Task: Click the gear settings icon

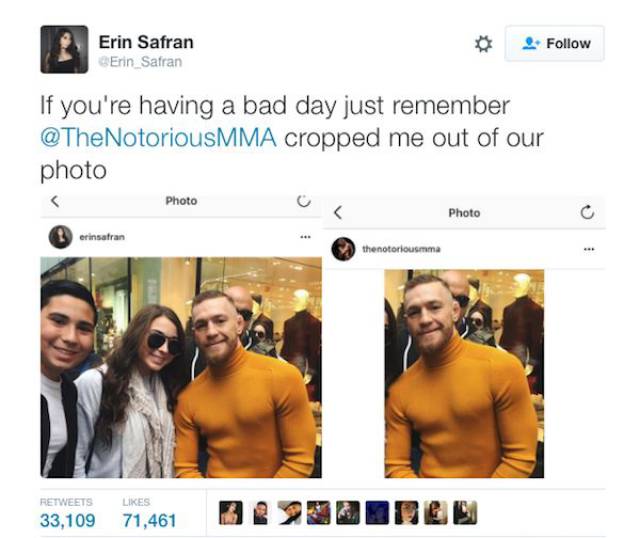Action: coord(484,44)
